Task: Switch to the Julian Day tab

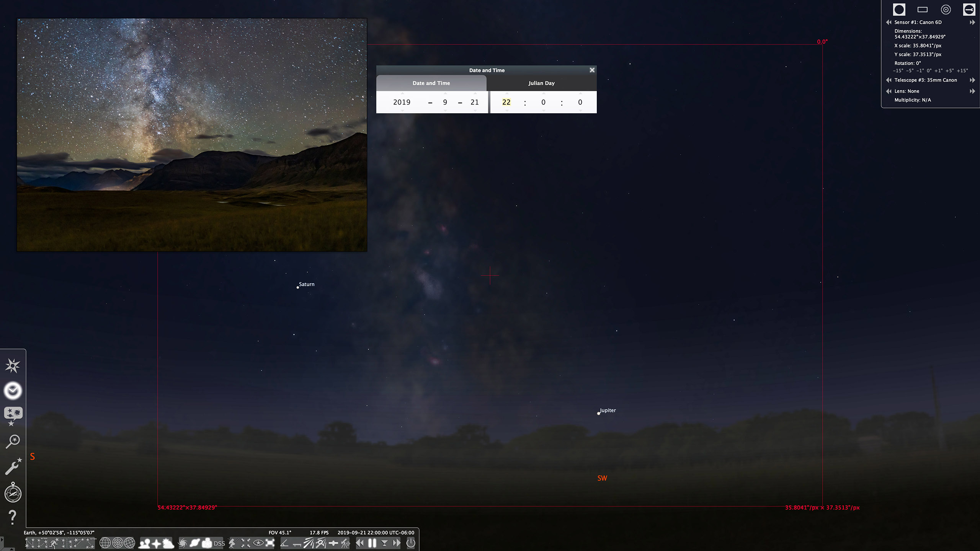Action: click(542, 83)
